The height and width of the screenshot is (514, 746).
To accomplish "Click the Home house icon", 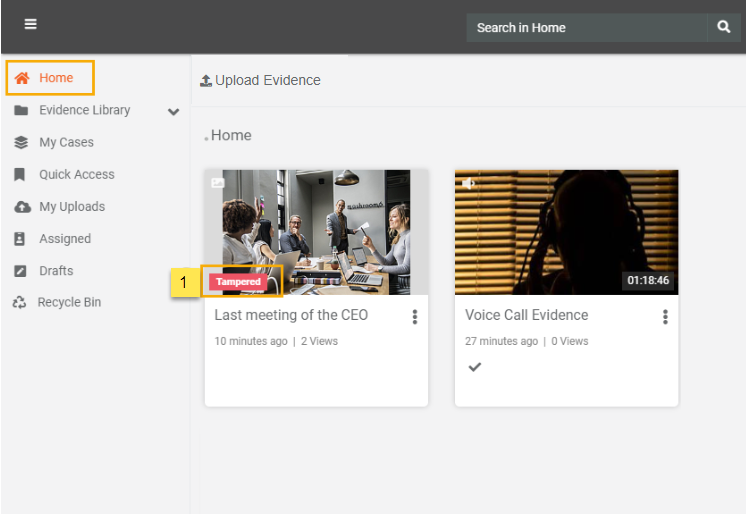I will [22, 78].
